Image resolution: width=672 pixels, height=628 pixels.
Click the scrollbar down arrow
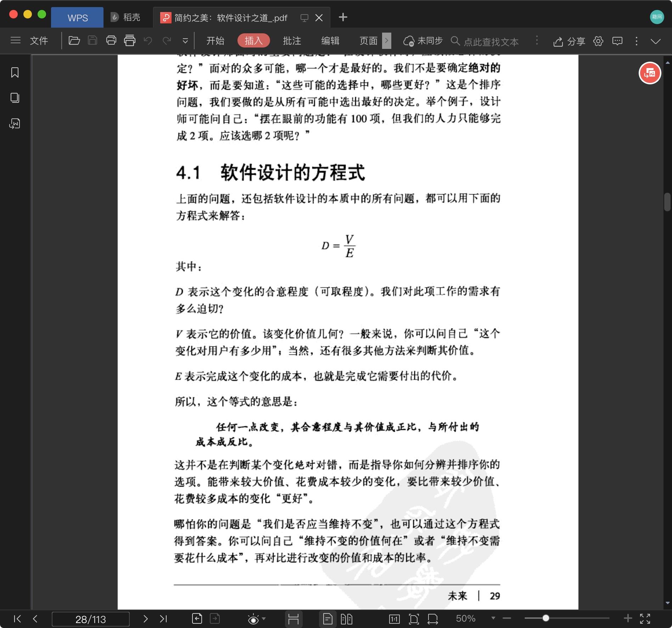668,603
